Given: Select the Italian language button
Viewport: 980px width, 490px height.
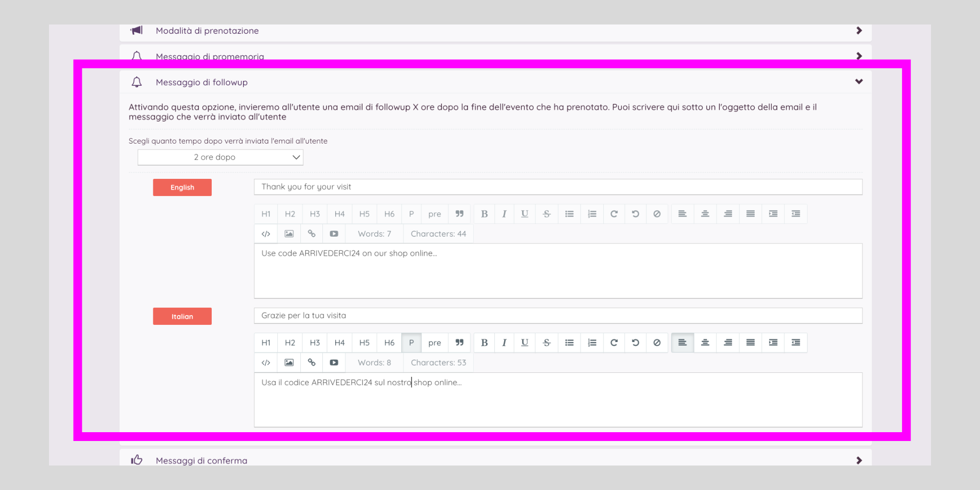Looking at the screenshot, I should (182, 316).
